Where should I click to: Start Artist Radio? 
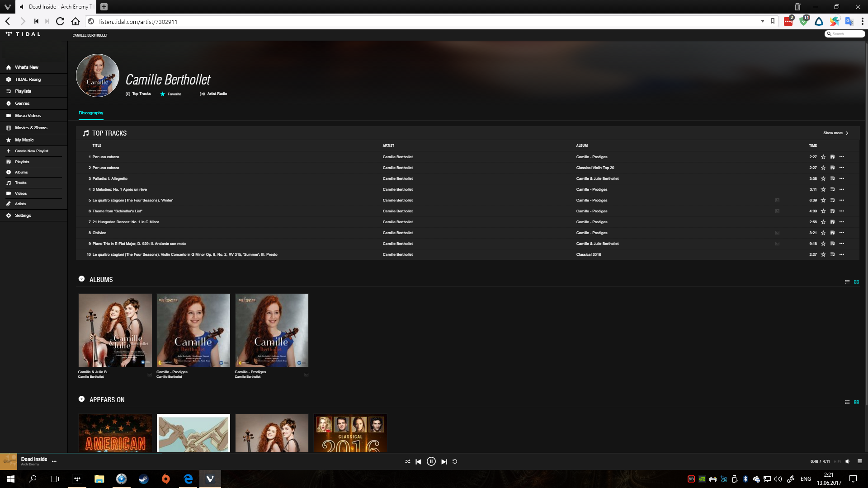213,94
